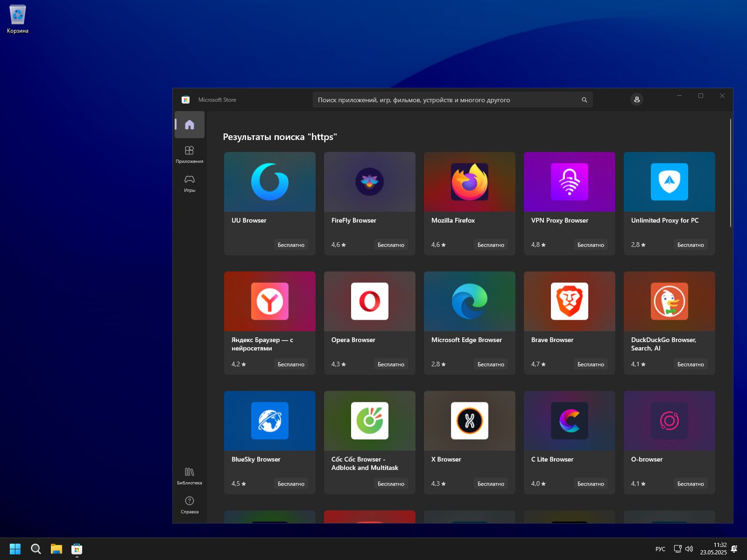Click the 'C Lite Browser' title text
The height and width of the screenshot is (560, 747).
click(552, 459)
